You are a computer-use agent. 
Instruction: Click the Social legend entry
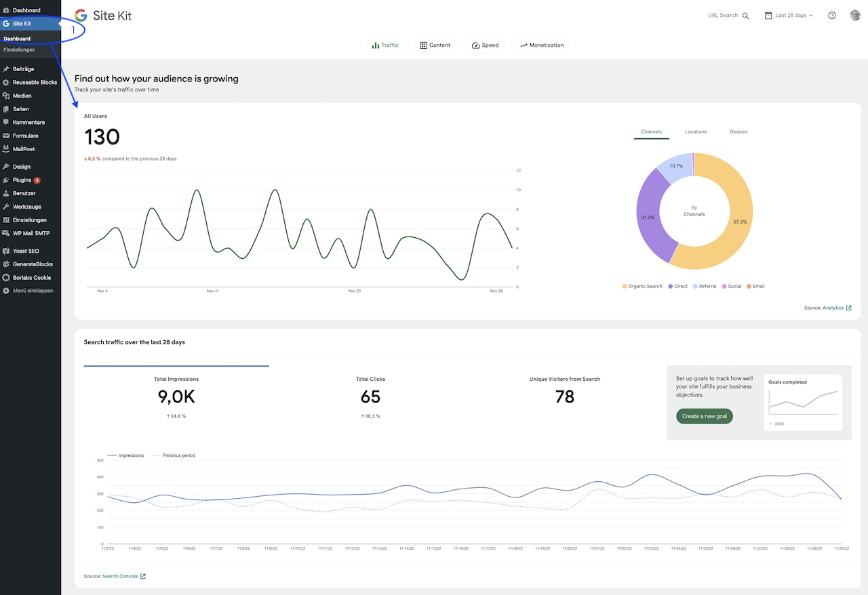(732, 287)
